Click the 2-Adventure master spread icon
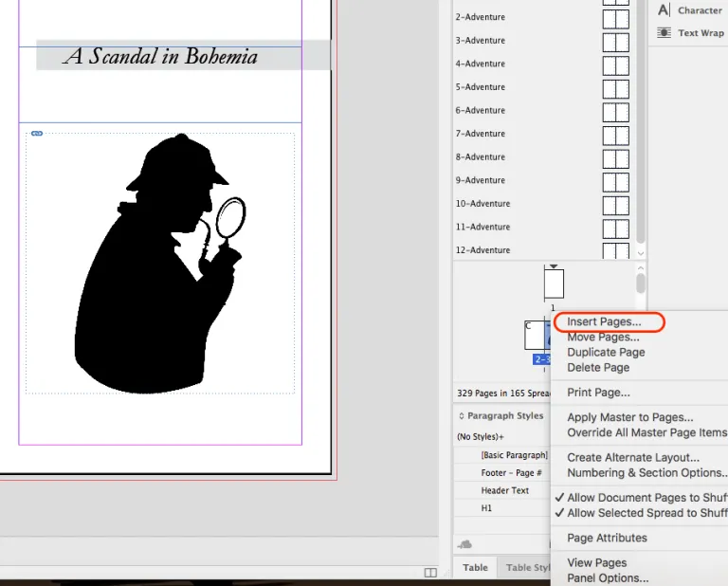Image resolution: width=728 pixels, height=586 pixels. click(x=615, y=19)
